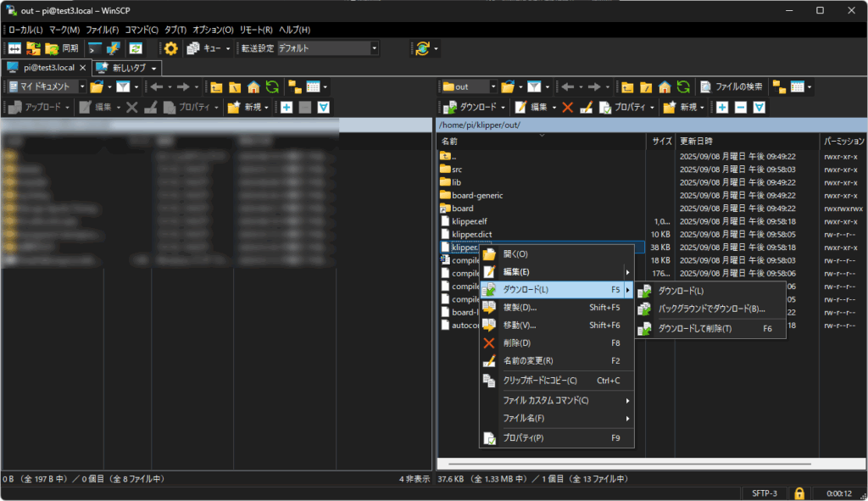Expand the remote 'out' directory dropdown

pos(492,86)
